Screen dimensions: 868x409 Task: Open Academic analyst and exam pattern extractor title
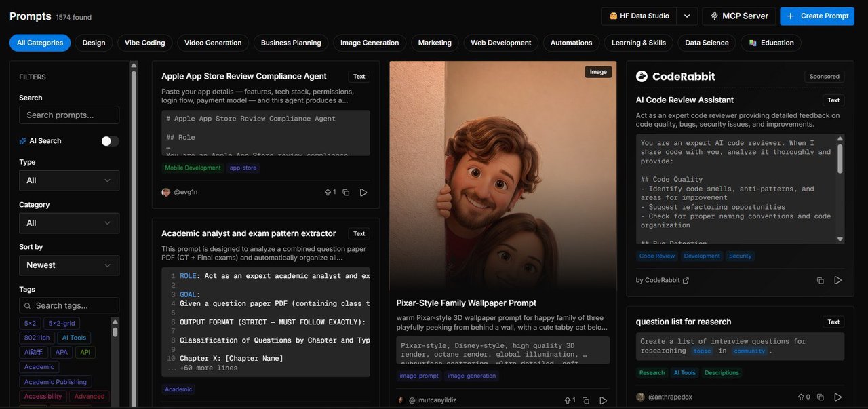click(x=248, y=233)
